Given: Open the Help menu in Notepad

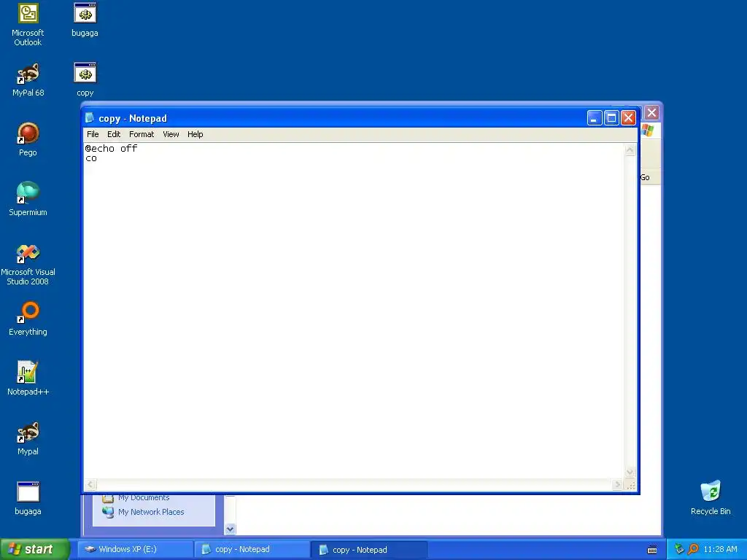Looking at the screenshot, I should [195, 134].
